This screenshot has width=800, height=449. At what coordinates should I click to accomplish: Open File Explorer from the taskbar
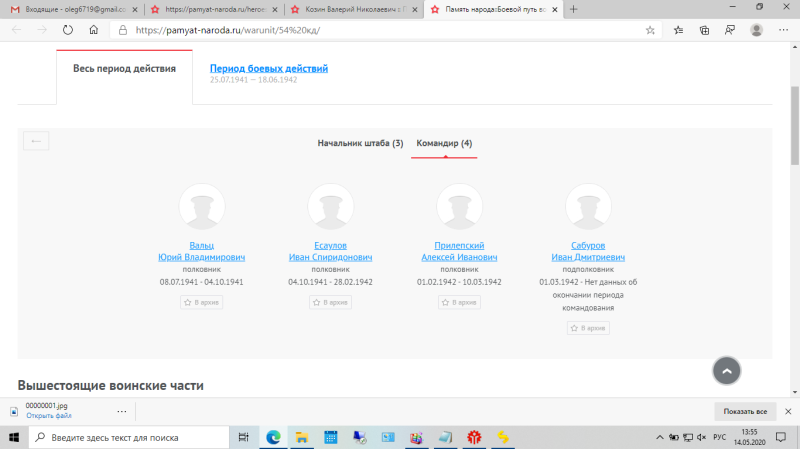pos(300,437)
